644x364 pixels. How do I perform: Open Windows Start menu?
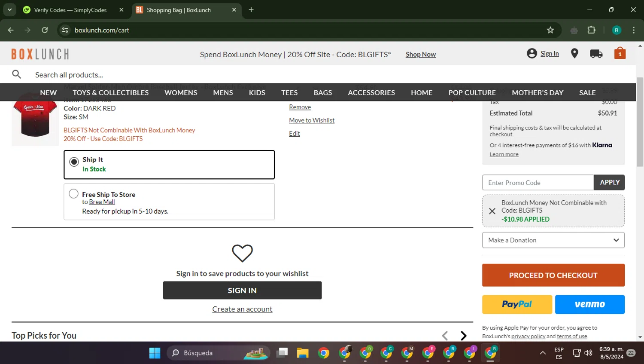pos(155,353)
